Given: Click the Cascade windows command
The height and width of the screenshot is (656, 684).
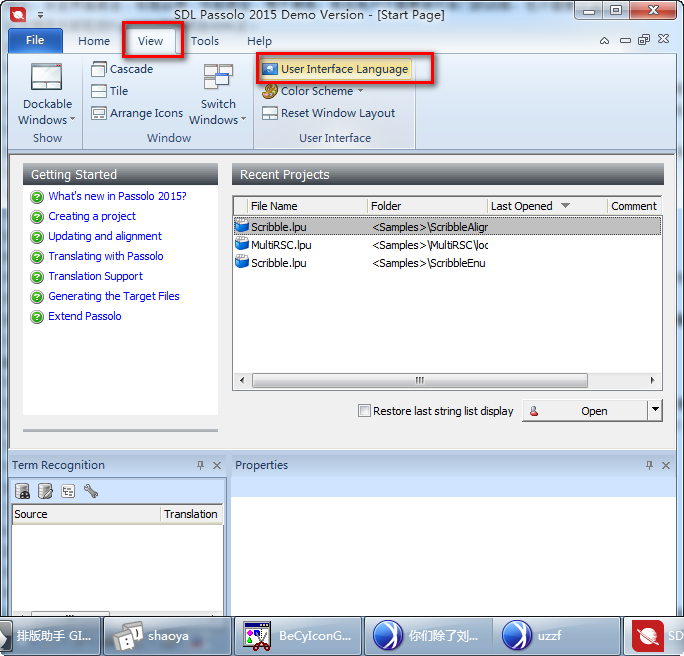Looking at the screenshot, I should tap(122, 69).
